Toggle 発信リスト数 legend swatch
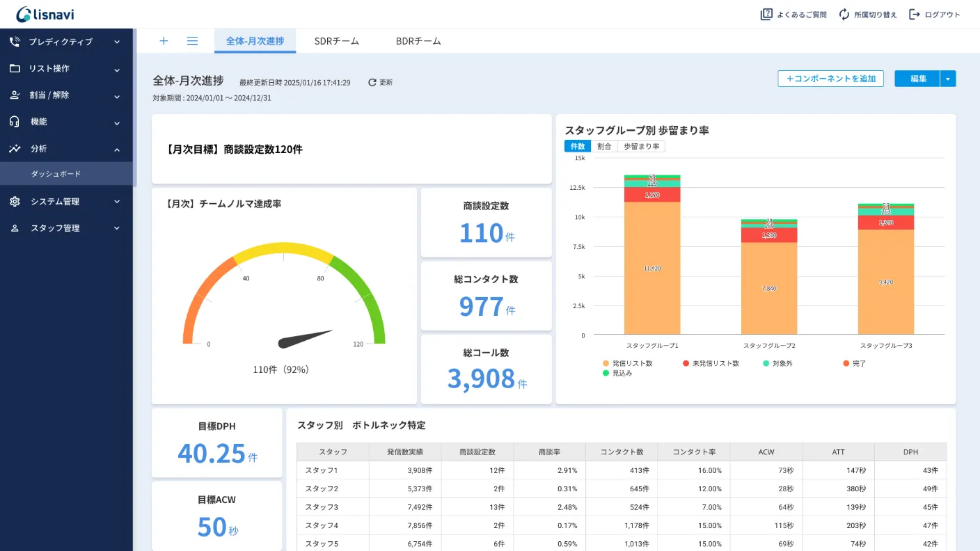980x551 pixels. [606, 363]
